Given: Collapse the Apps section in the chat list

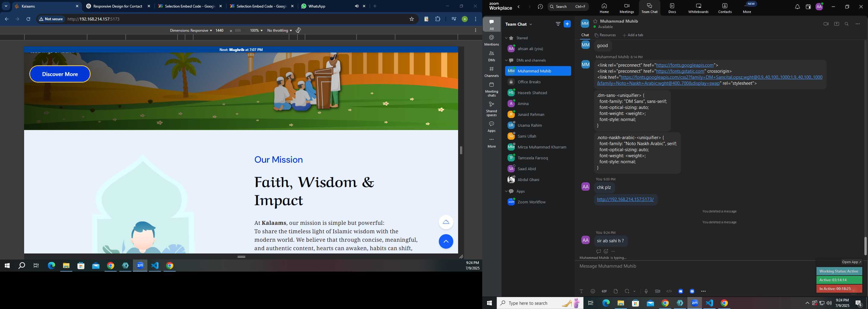Looking at the screenshot, I should pos(506,191).
